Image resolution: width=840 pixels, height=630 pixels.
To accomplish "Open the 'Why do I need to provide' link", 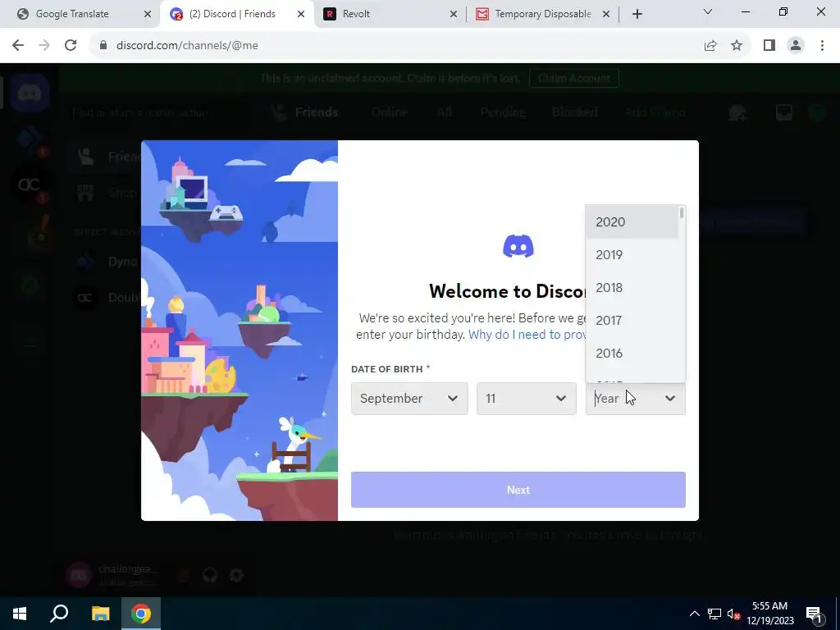I will pos(527,335).
